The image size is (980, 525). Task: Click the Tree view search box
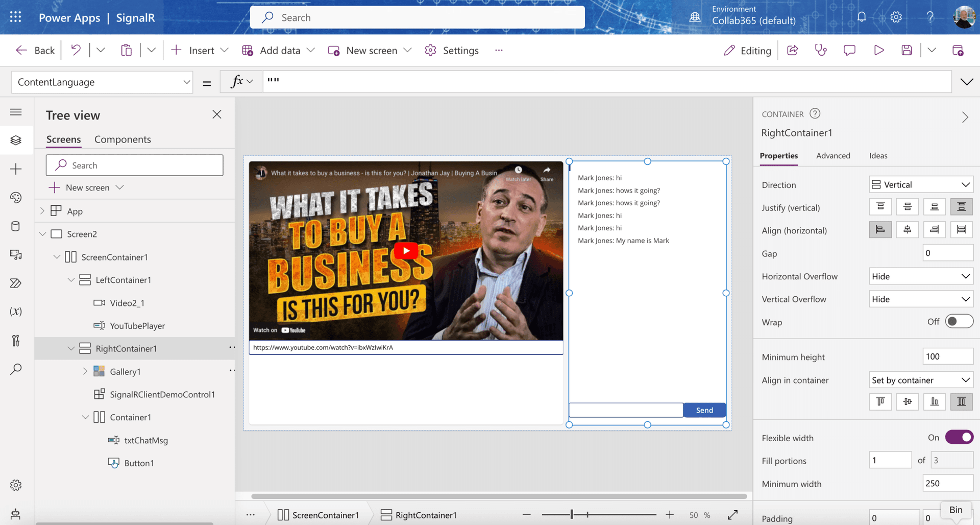[134, 165]
